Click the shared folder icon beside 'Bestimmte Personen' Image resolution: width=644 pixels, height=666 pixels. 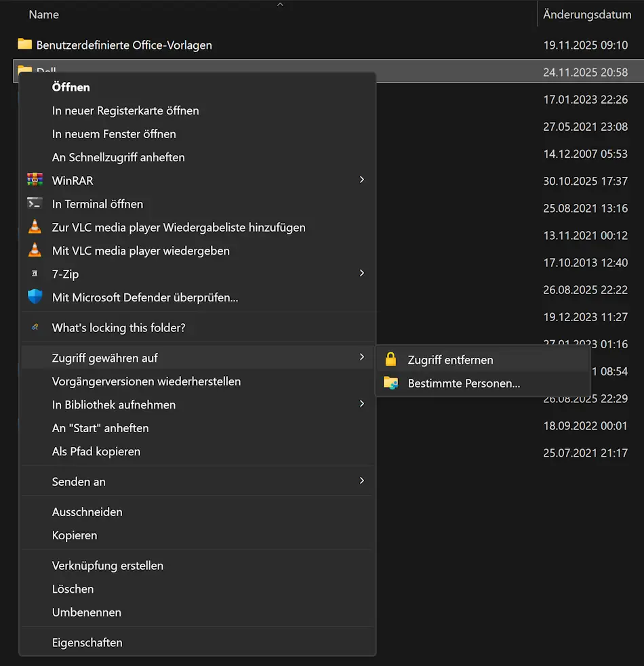[391, 383]
